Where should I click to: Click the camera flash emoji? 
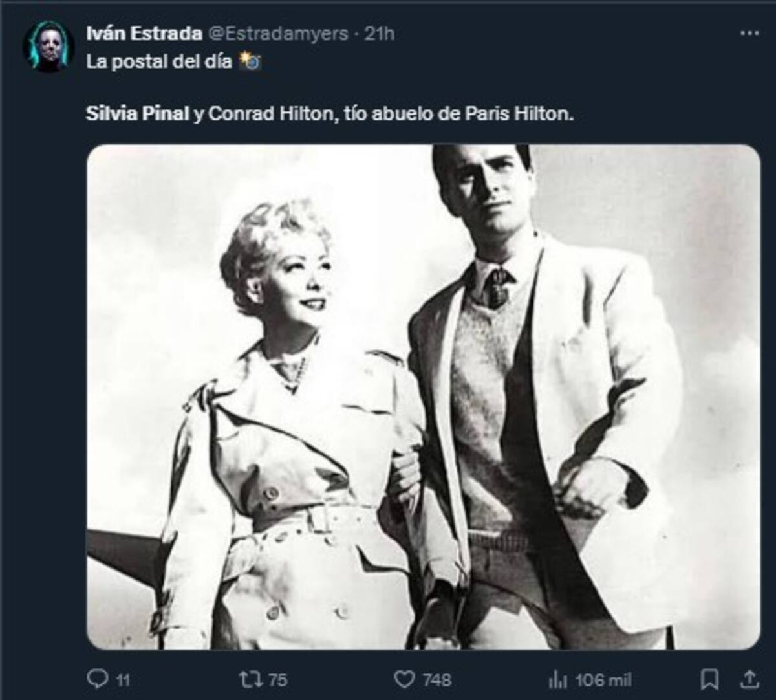pos(250,63)
